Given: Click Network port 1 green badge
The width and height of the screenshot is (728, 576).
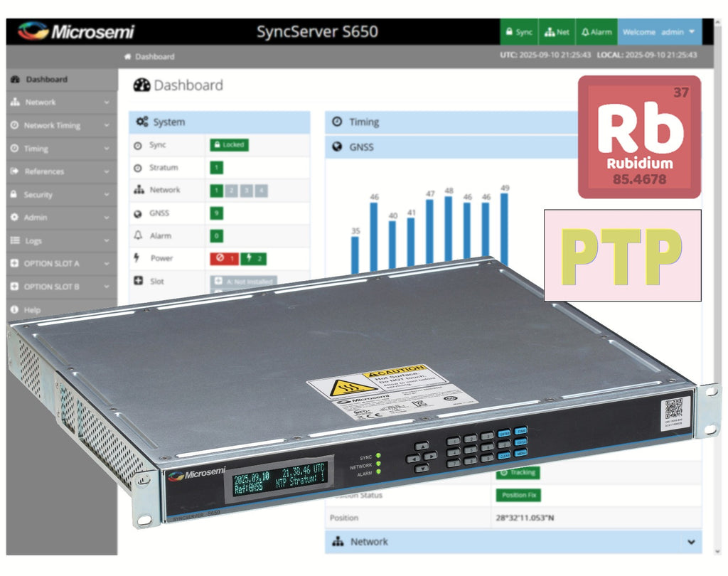Looking at the screenshot, I should 216,191.
